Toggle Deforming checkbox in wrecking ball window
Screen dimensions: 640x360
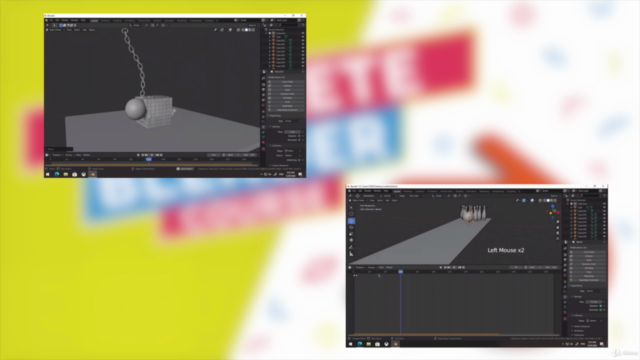(x=299, y=160)
